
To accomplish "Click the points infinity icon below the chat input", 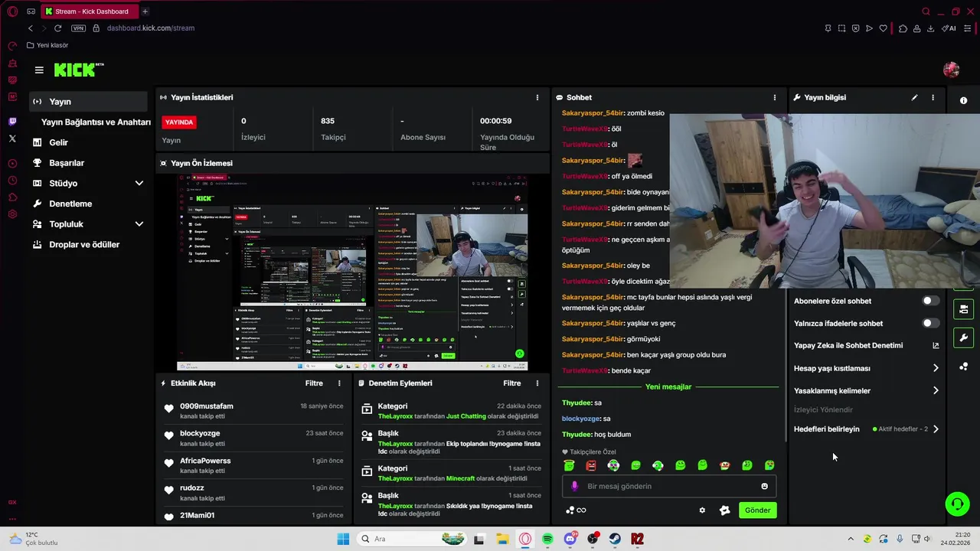I will pos(576,510).
